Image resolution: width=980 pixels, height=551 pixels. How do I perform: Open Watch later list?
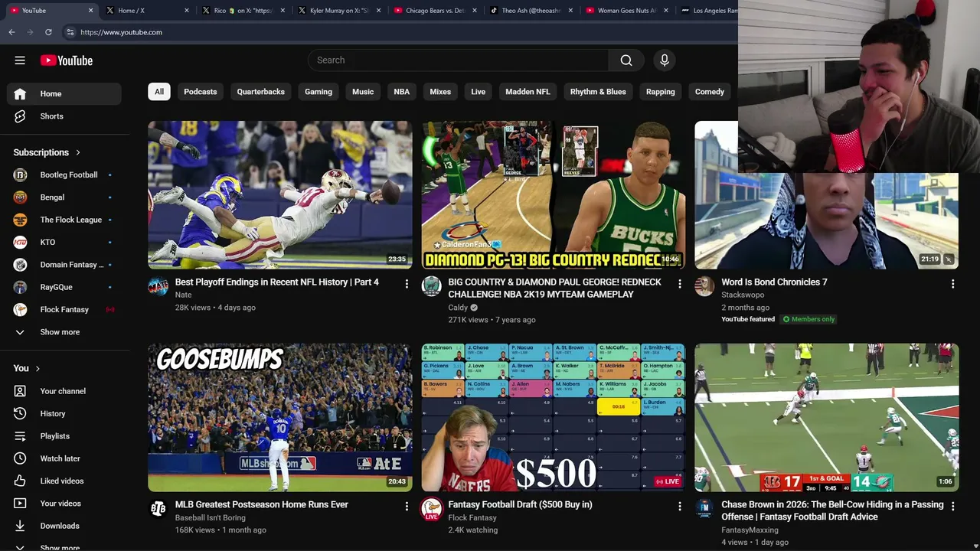point(64,458)
